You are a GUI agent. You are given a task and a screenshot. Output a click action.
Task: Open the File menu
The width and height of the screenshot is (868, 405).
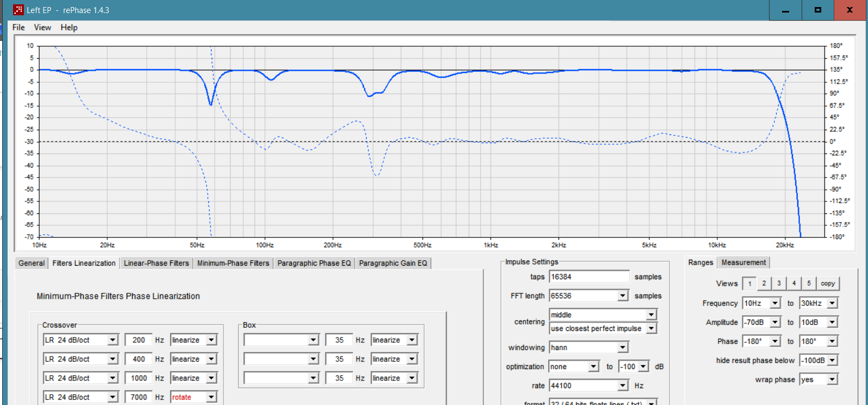pyautogui.click(x=18, y=27)
